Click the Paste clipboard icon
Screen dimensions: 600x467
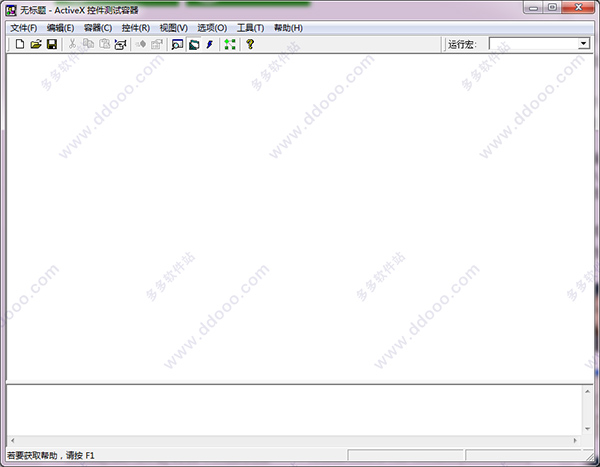point(104,44)
